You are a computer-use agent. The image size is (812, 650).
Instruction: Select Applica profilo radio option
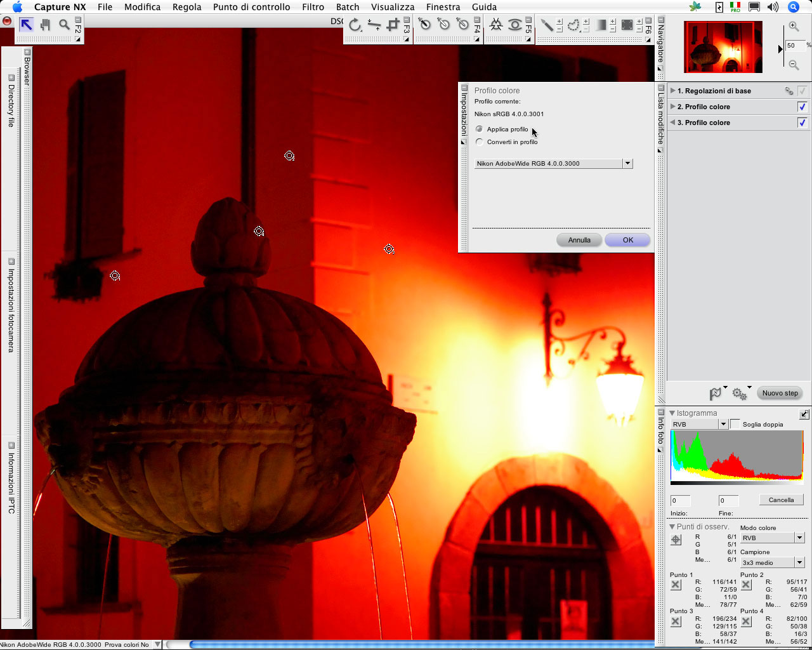pyautogui.click(x=479, y=129)
